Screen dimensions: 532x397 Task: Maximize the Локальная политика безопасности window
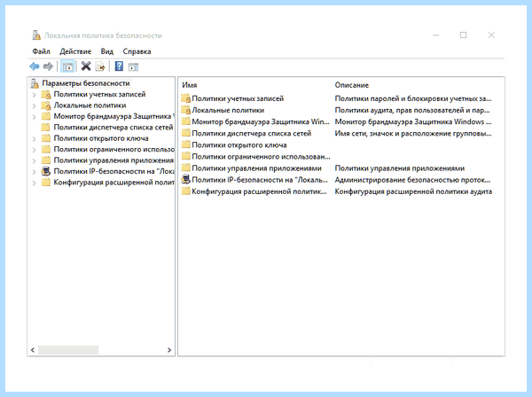click(x=463, y=35)
